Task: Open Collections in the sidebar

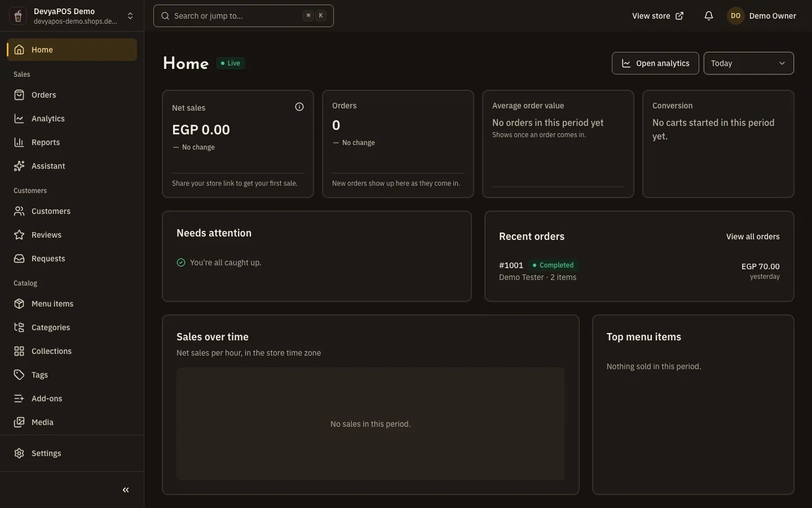Action: 72,351
